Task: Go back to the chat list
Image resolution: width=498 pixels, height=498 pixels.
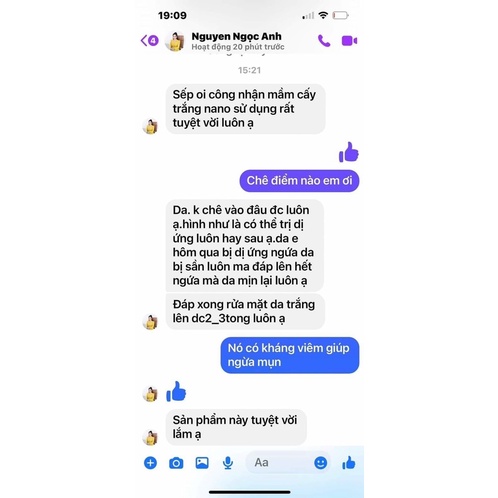Action: pos(149,41)
